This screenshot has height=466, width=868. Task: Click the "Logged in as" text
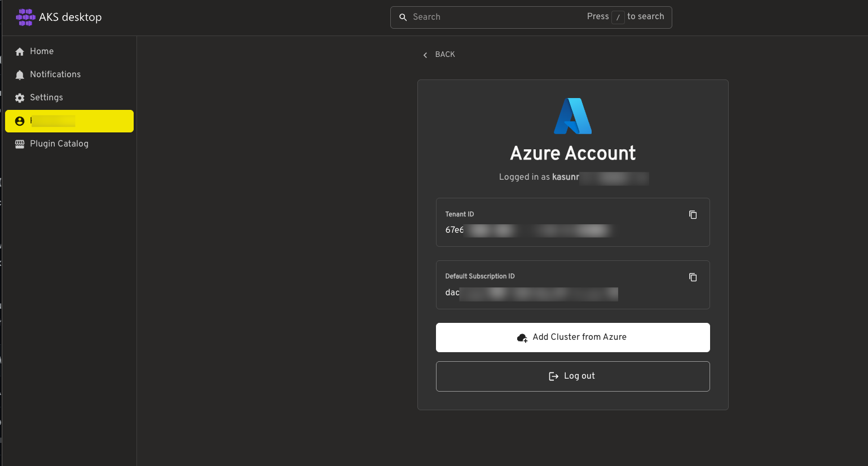click(x=525, y=177)
